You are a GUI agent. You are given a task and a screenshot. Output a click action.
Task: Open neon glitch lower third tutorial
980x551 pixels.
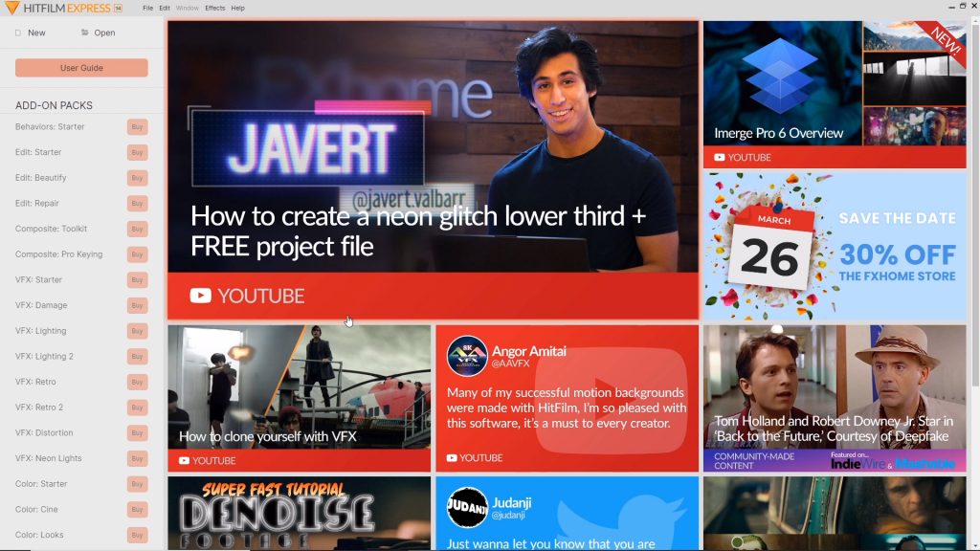(x=434, y=170)
